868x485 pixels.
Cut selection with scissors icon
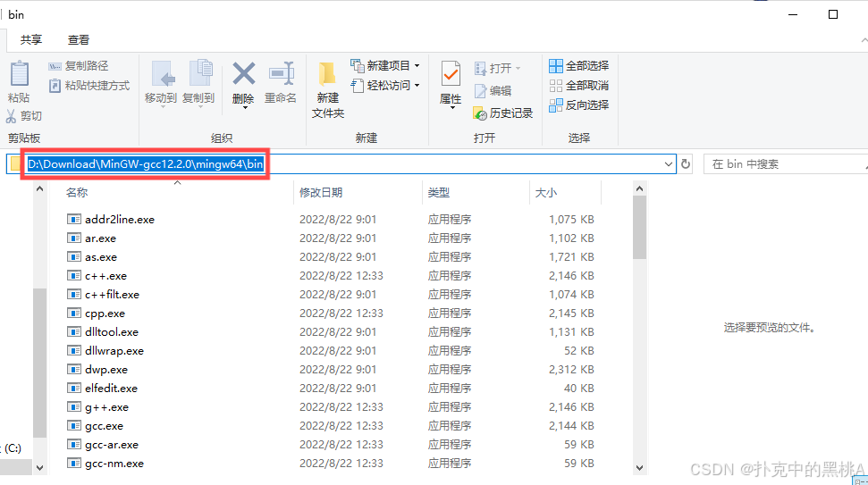click(24, 115)
